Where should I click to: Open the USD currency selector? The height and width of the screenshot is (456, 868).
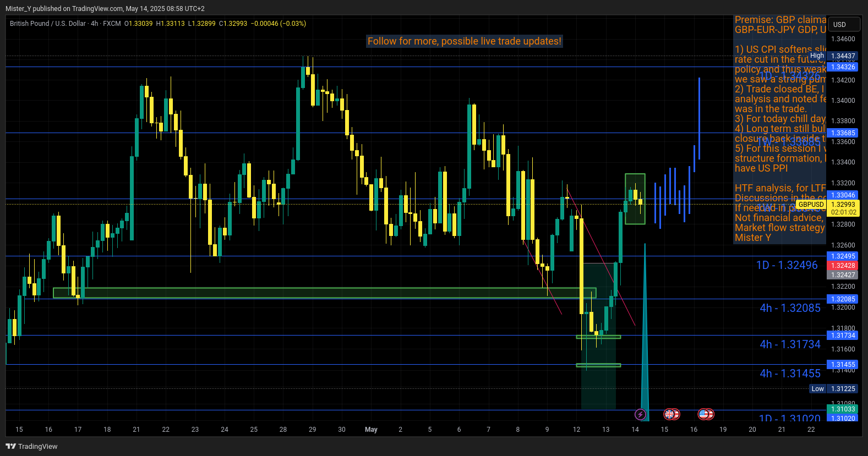[x=845, y=24]
